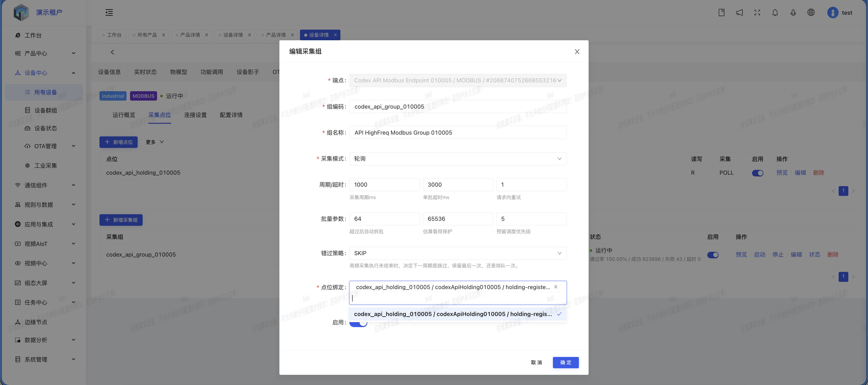Image resolution: width=868 pixels, height=385 pixels.
Task: Click 取消 to cancel
Action: 536,362
